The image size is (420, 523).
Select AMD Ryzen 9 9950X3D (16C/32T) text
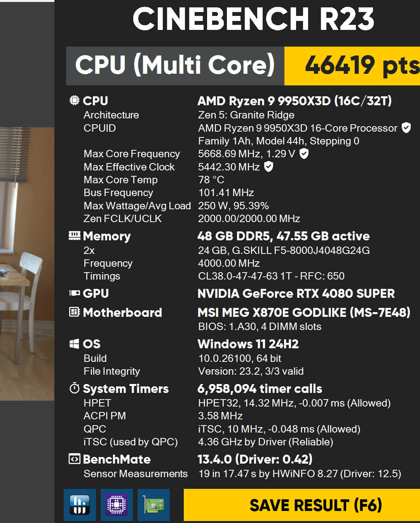(295, 101)
